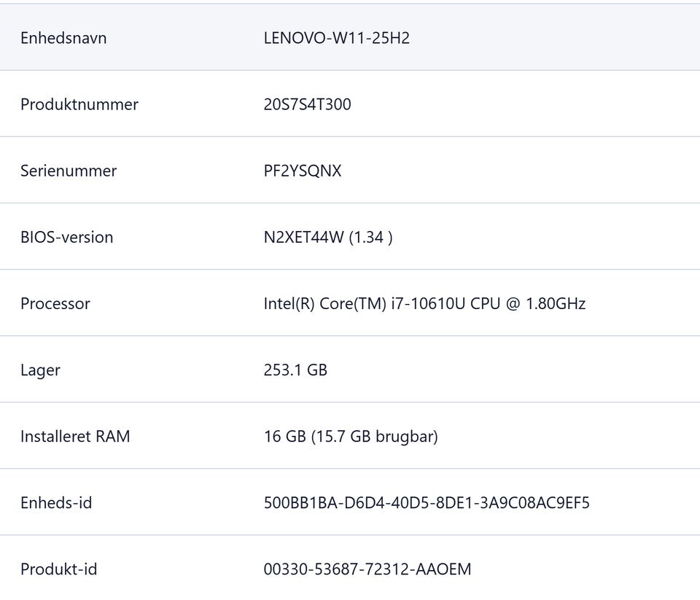Select the Enheds-id label
The width and height of the screenshot is (700, 600).
(56, 503)
